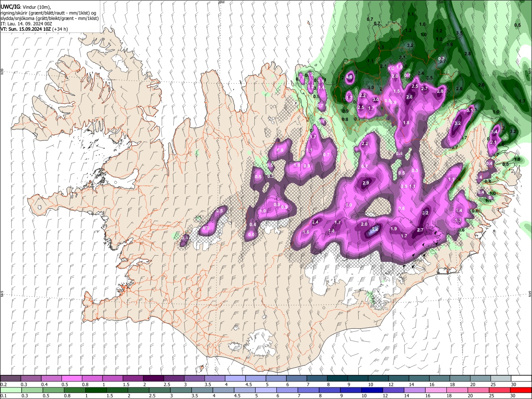Select the dark teal 8 snow legend swatch
Screen dimensions: 532x399
coord(337,379)
